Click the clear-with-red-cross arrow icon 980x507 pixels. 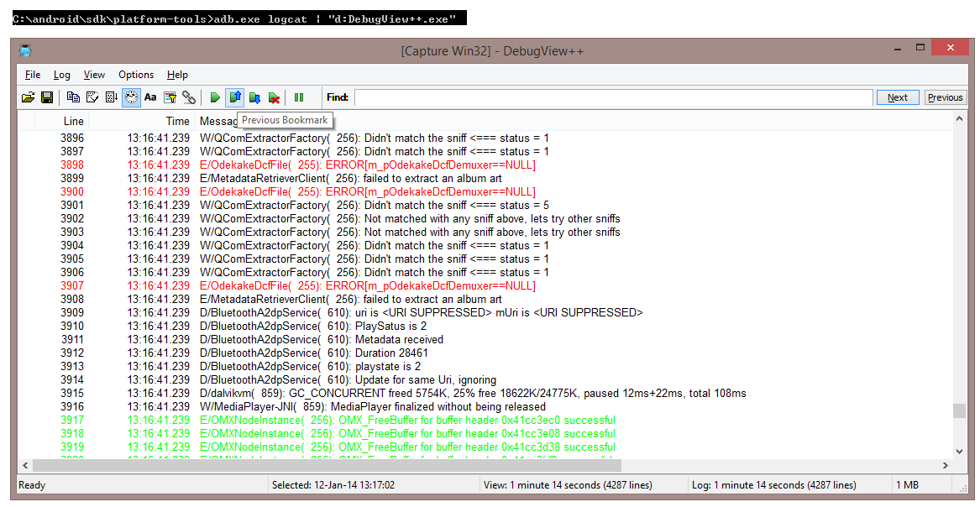(x=275, y=97)
